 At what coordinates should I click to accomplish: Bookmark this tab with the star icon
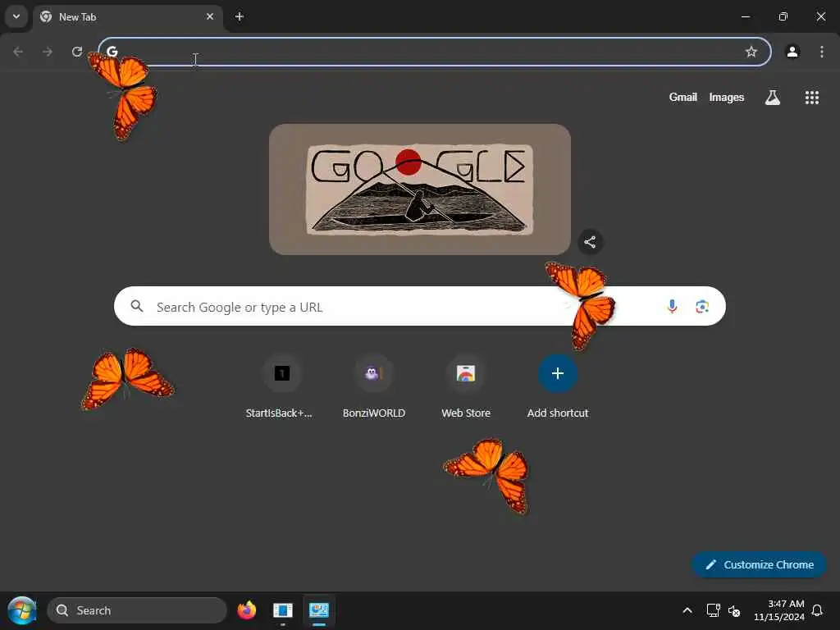pos(751,52)
